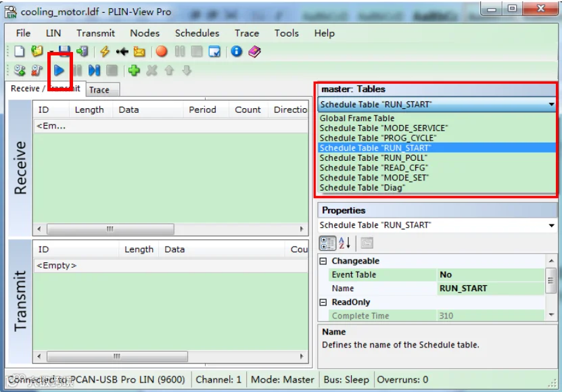Viewport: 562px width, 392px height.
Task: Click the green plus add icon
Action: (134, 70)
